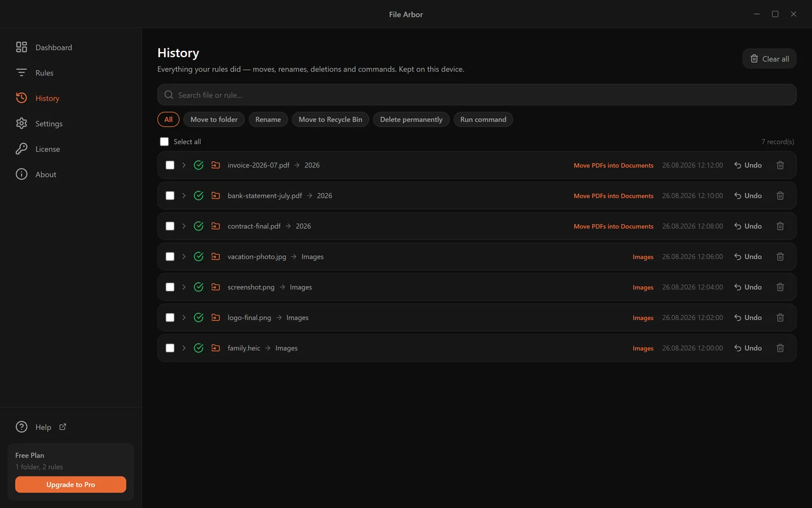Delete the bank-statement-july.pdf record with trash icon

[780, 196]
